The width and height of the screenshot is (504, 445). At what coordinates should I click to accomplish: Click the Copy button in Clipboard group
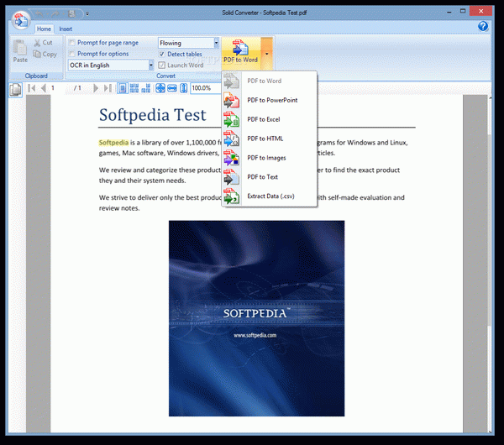click(45, 54)
